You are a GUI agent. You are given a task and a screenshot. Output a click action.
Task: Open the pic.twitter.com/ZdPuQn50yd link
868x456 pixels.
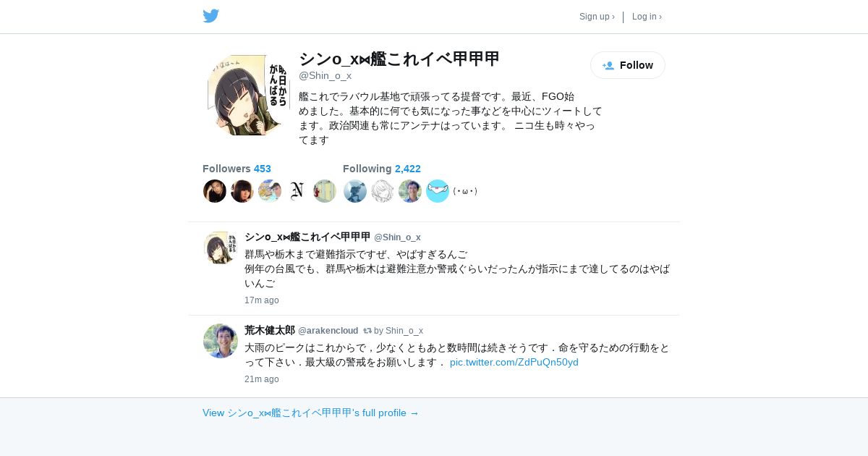point(514,362)
